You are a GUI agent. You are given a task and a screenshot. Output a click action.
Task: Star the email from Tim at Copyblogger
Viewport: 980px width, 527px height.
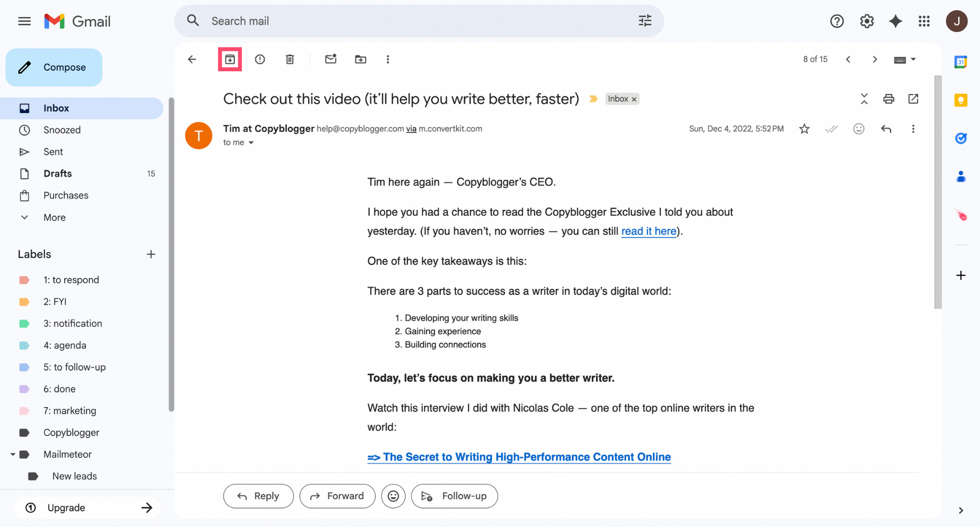[804, 129]
